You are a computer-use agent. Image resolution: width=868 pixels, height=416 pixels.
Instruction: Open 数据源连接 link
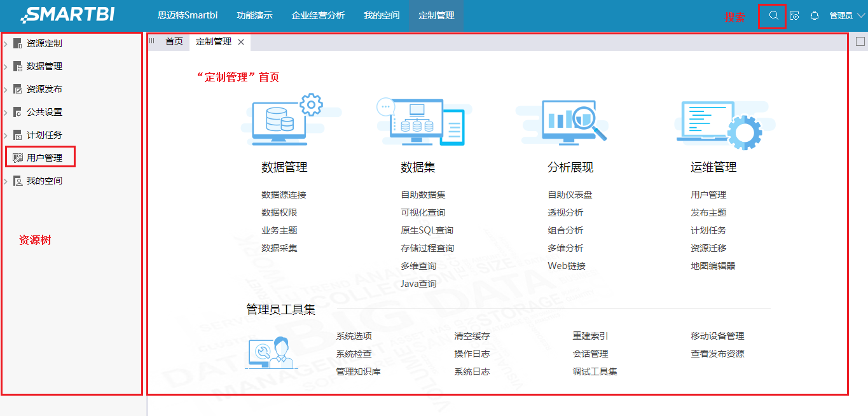tap(284, 195)
